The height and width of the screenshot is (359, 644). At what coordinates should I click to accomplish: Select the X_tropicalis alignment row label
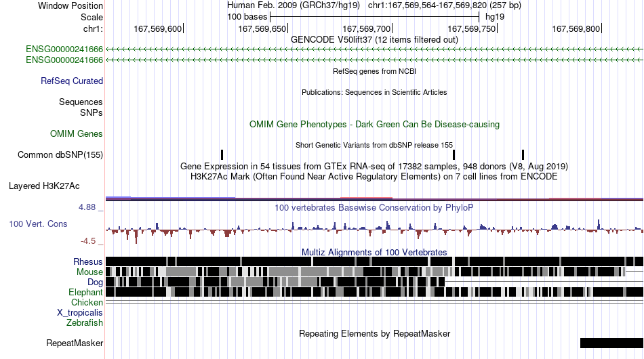click(80, 313)
